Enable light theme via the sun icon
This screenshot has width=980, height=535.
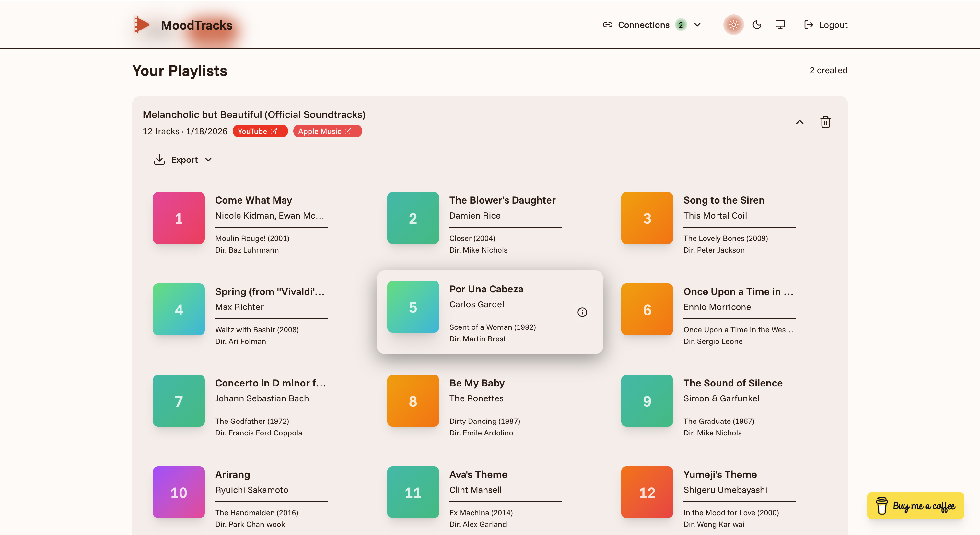pyautogui.click(x=733, y=24)
